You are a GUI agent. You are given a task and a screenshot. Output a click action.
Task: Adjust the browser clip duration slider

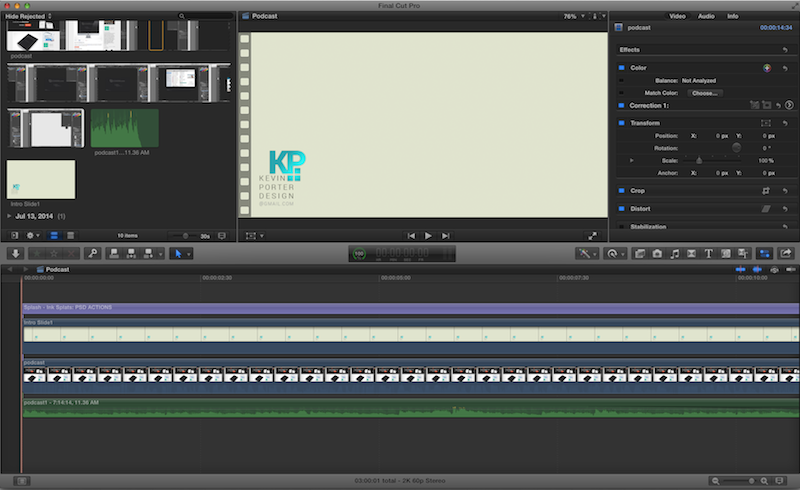point(185,236)
